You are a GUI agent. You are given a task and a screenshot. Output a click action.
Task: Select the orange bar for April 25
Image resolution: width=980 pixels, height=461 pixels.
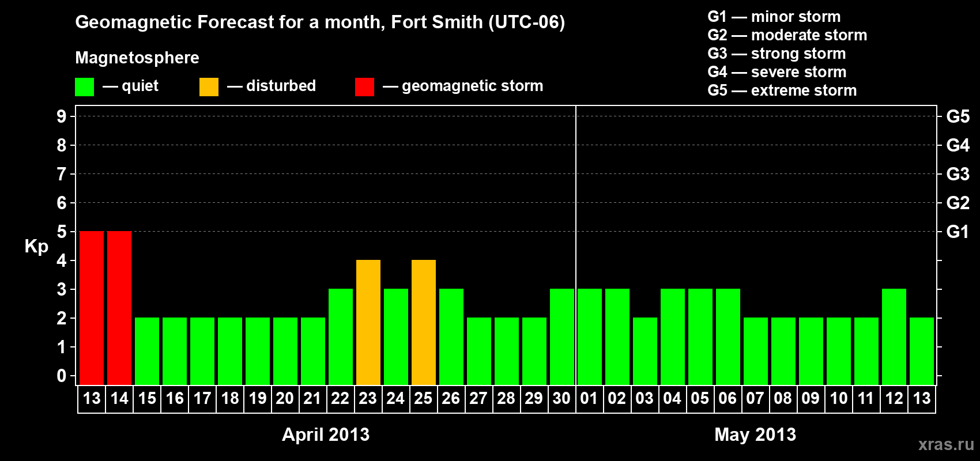tap(424, 322)
